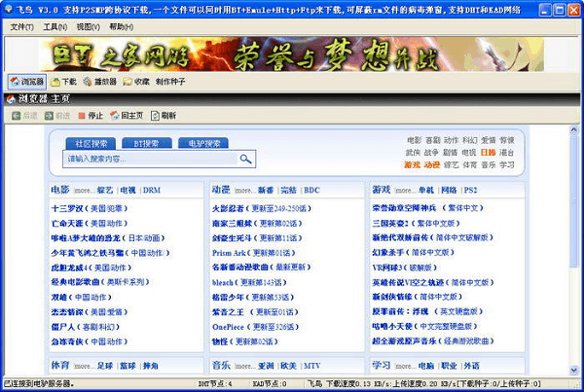Open the 物怪 anime entry
The width and height of the screenshot is (584, 392).
click(244, 341)
